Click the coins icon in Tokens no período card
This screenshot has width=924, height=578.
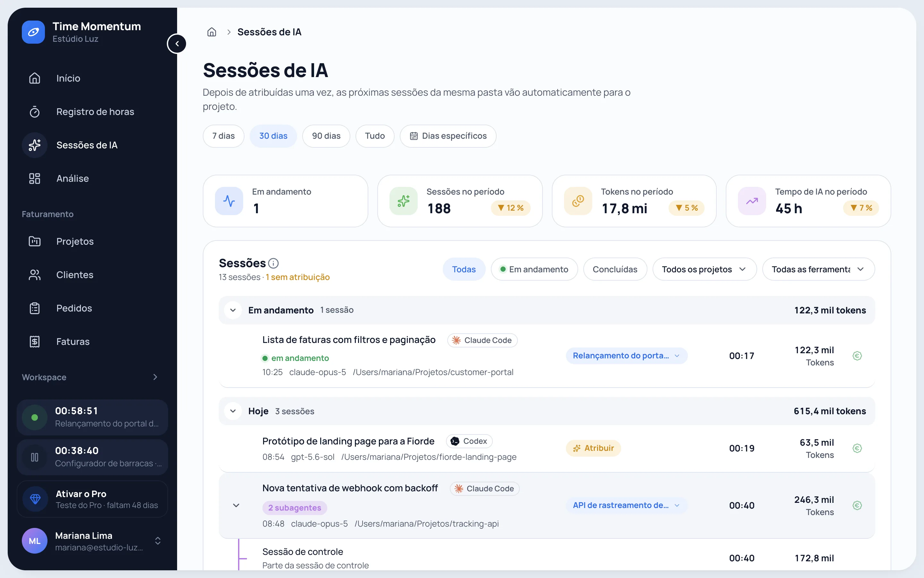(x=578, y=201)
